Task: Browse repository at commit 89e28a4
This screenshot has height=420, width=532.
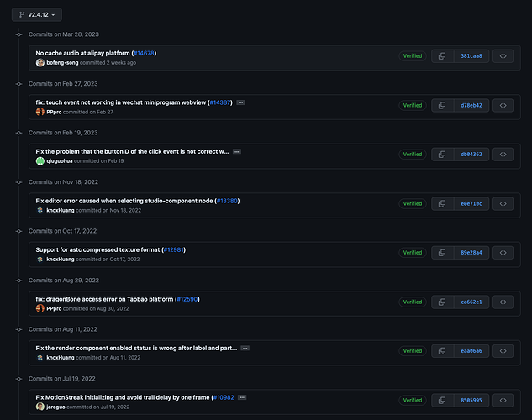Action: (x=503, y=253)
